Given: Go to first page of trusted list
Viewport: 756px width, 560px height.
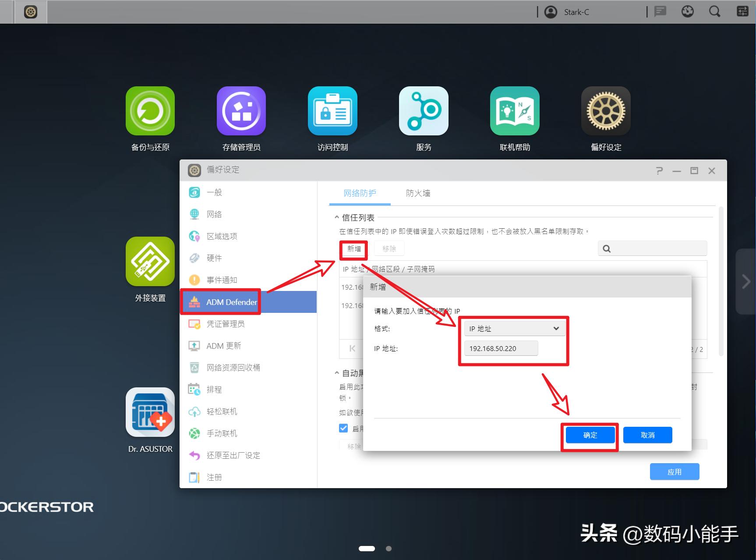Looking at the screenshot, I should 352,349.
